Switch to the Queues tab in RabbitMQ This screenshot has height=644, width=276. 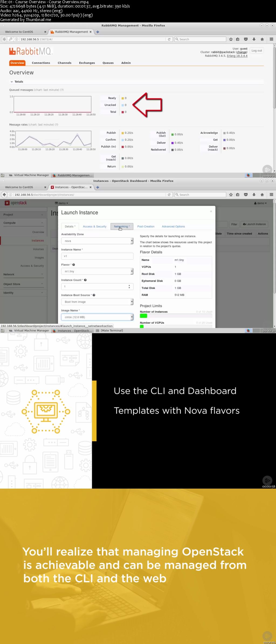(x=108, y=63)
